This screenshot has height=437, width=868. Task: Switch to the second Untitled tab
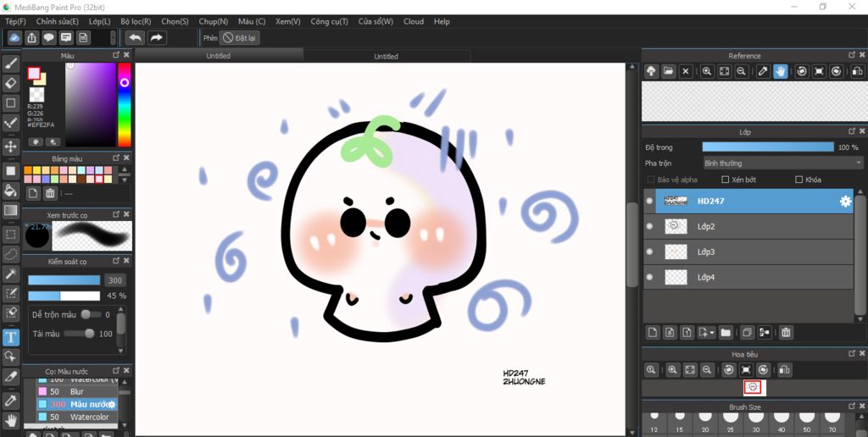386,56
